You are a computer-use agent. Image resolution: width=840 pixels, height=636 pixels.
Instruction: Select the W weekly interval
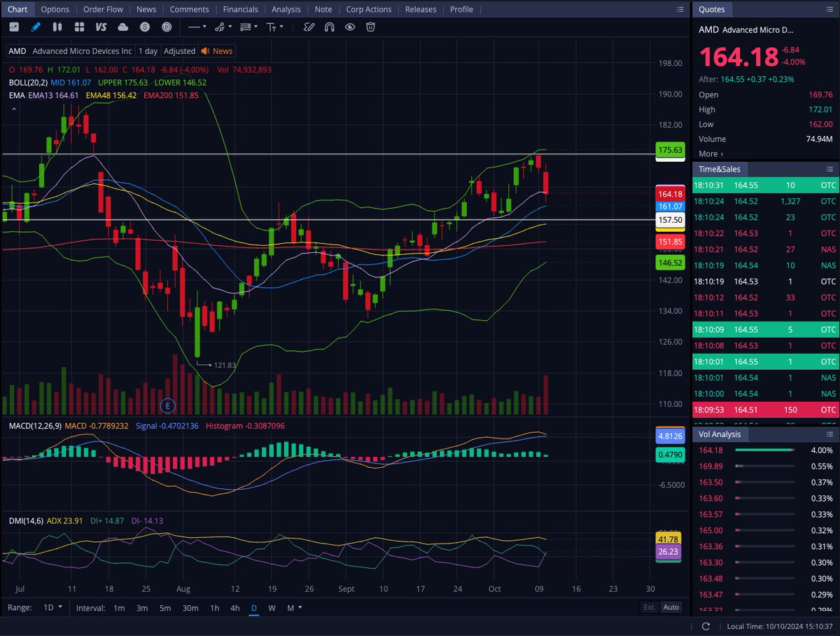click(x=272, y=608)
